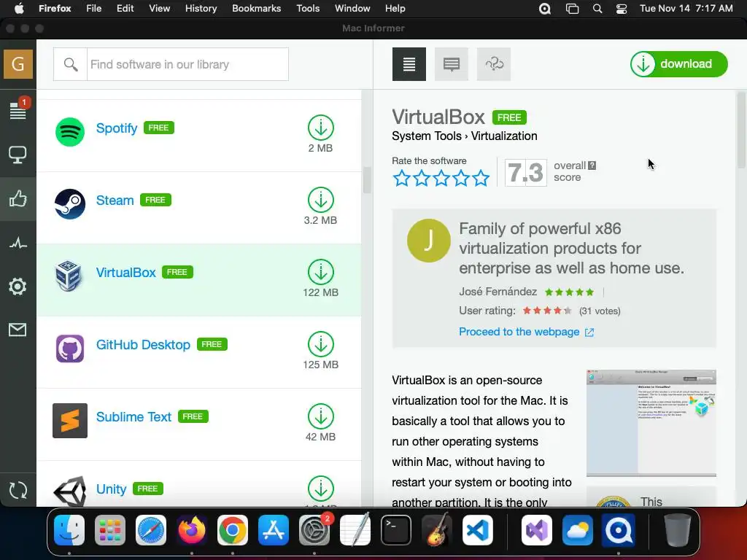
Task: Open the settings gear icon in sidebar
Action: point(18,286)
